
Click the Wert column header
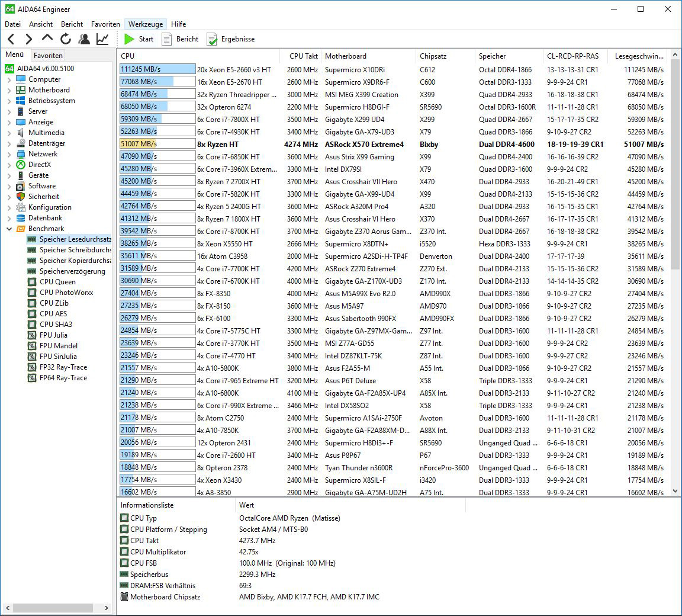[350, 505]
